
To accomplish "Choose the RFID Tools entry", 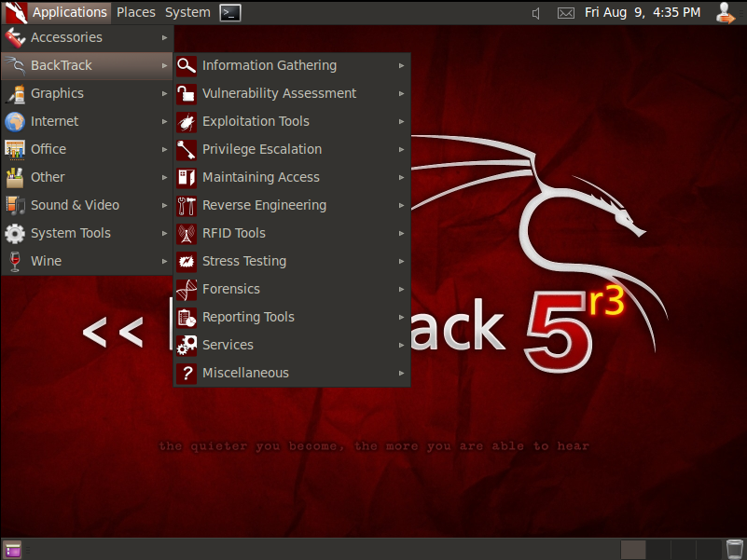I will (292, 233).
